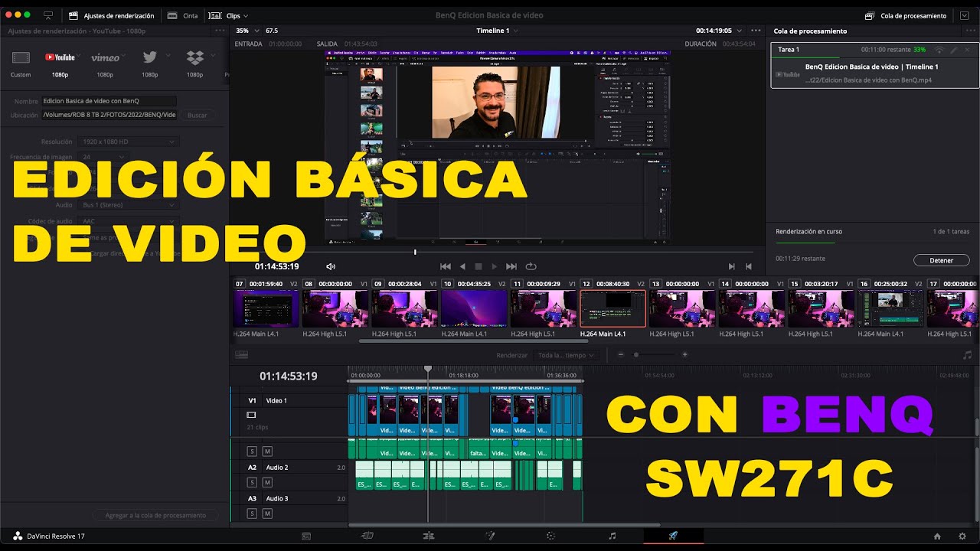The height and width of the screenshot is (551, 980).
Task: Open render settings panel options menu
Action: [x=220, y=31]
